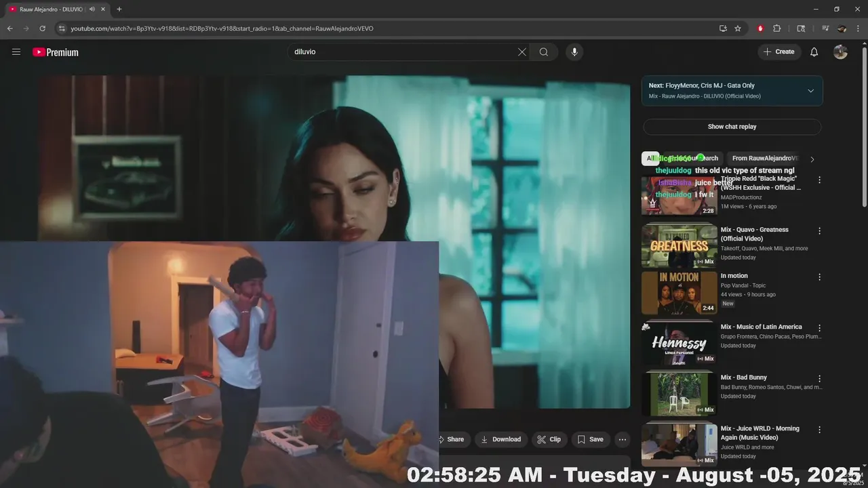Image resolution: width=868 pixels, height=488 pixels.
Task: Open title Mix - Music of Latin America
Action: [x=761, y=327]
